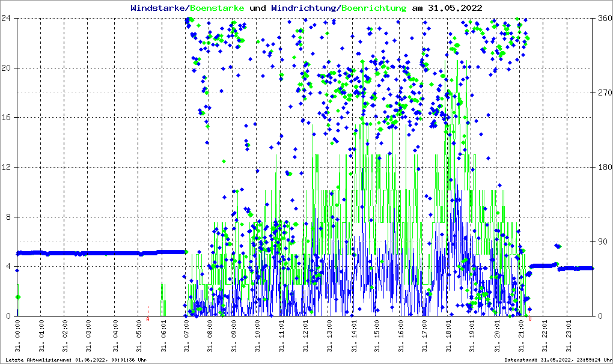Click the 270 value on right axis

[604, 93]
